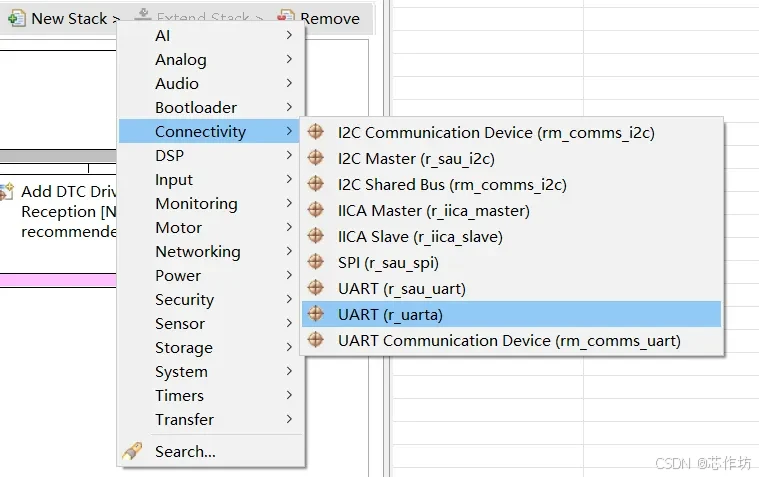Select IICA Slave (r_iica_slave) stack
This screenshot has height=477, width=759.
[512, 236]
